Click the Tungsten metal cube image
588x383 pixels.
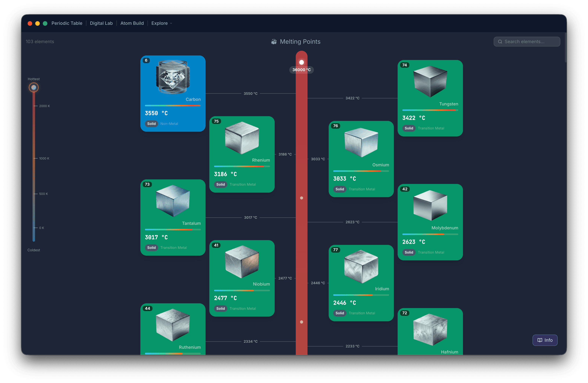[x=430, y=81]
